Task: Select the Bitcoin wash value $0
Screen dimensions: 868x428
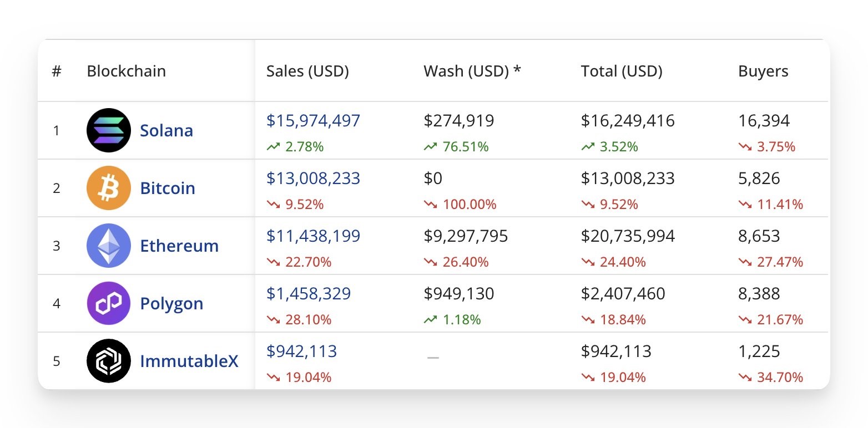Action: tap(433, 178)
